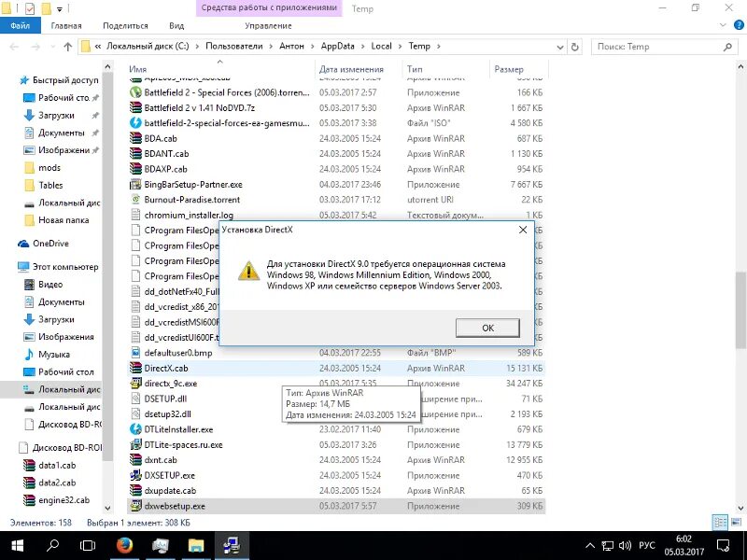The image size is (747, 560).
Task: Select Burnout-Paradise.torrent icon
Action: [x=135, y=200]
